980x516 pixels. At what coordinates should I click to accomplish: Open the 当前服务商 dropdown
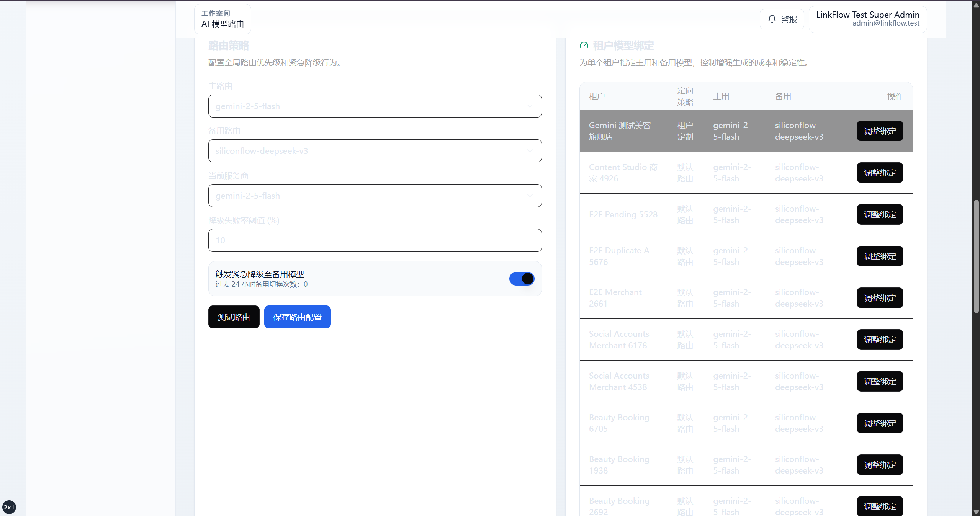click(x=375, y=196)
